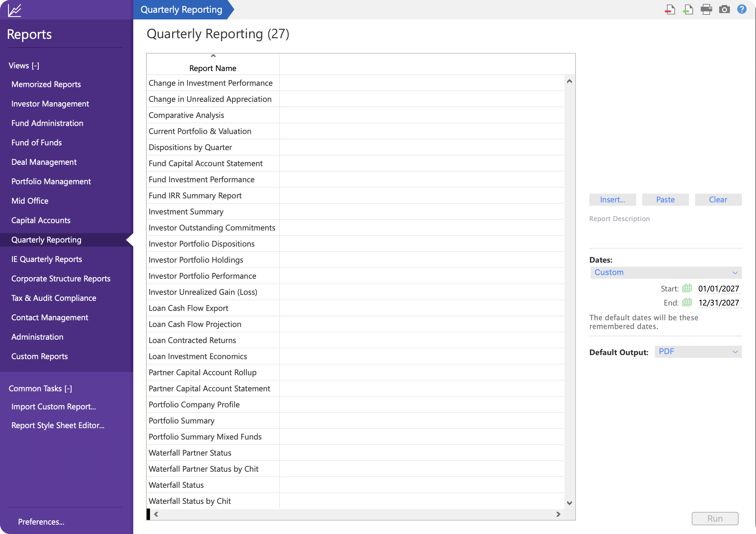756x534 pixels.
Task: Open Custom Reports view
Action: 40,356
